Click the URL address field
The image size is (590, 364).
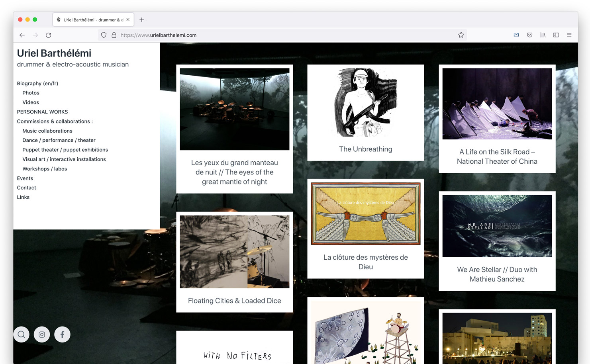[279, 35]
